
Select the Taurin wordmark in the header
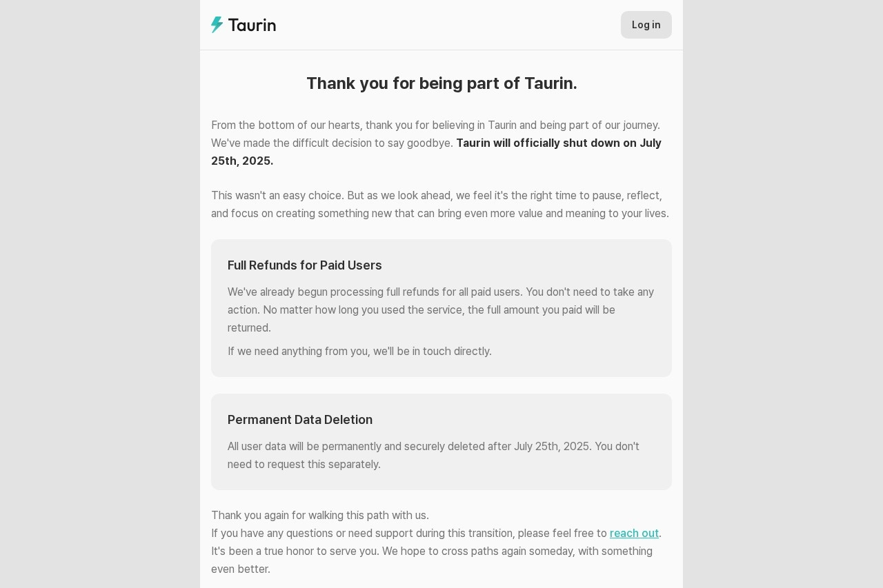pyautogui.click(x=252, y=25)
